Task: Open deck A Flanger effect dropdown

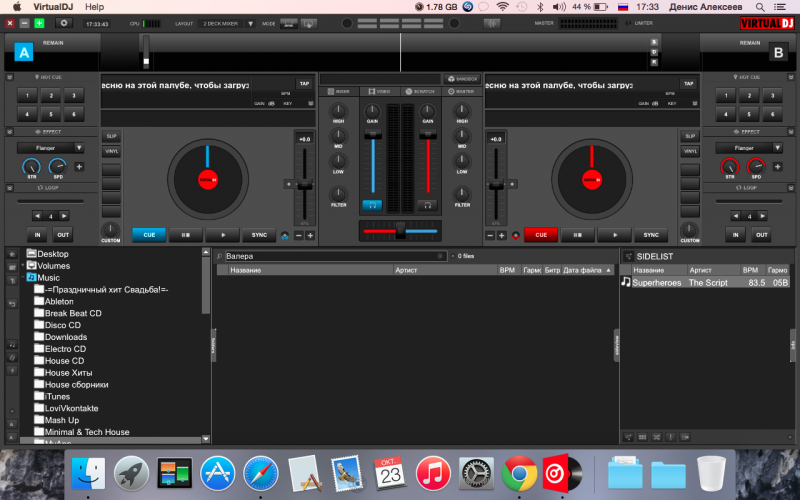Action: 79,148
